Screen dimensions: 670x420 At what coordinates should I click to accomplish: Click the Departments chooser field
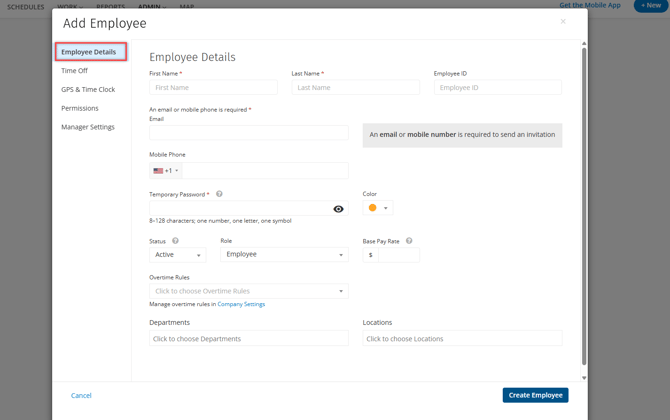[249, 339]
